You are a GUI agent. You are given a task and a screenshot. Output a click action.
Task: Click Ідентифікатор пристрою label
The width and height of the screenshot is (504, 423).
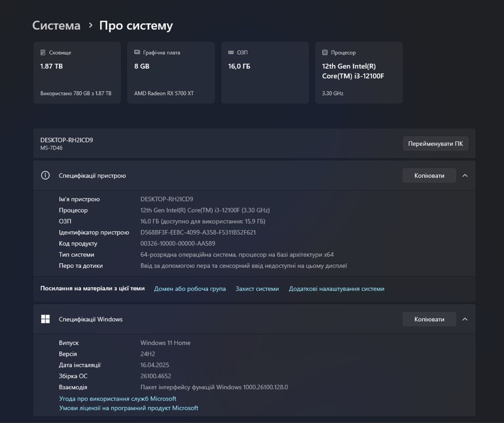tap(94, 232)
